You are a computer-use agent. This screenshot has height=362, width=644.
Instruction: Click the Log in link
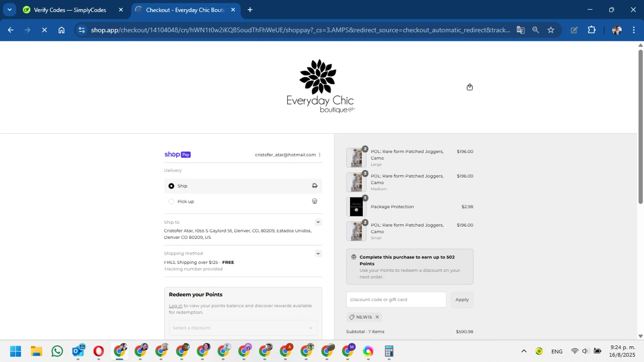(176, 306)
